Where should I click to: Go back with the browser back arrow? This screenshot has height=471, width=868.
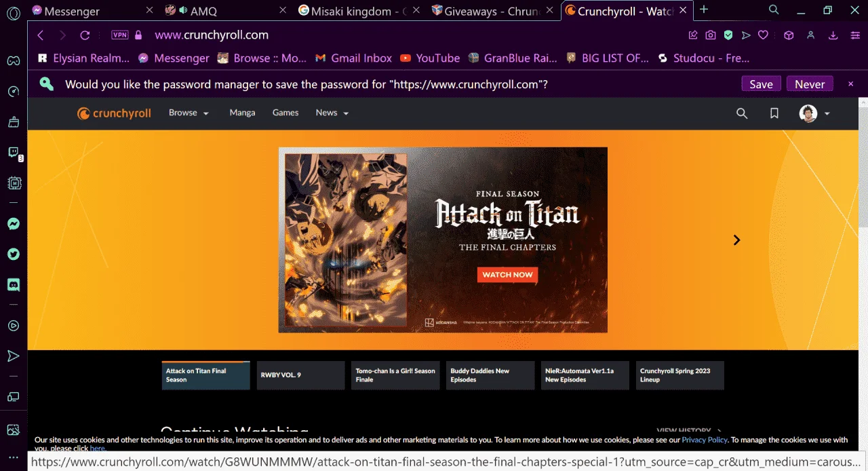click(41, 35)
